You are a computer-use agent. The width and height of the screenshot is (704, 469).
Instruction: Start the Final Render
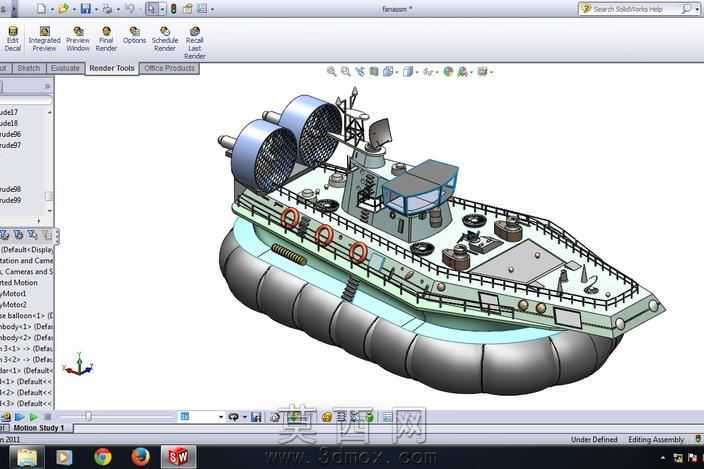click(106, 38)
